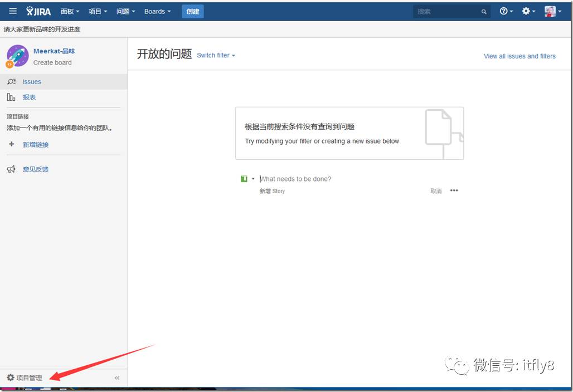573x392 pixels.
Task: Click the Meerkat project rocket avatar
Action: 17,56
